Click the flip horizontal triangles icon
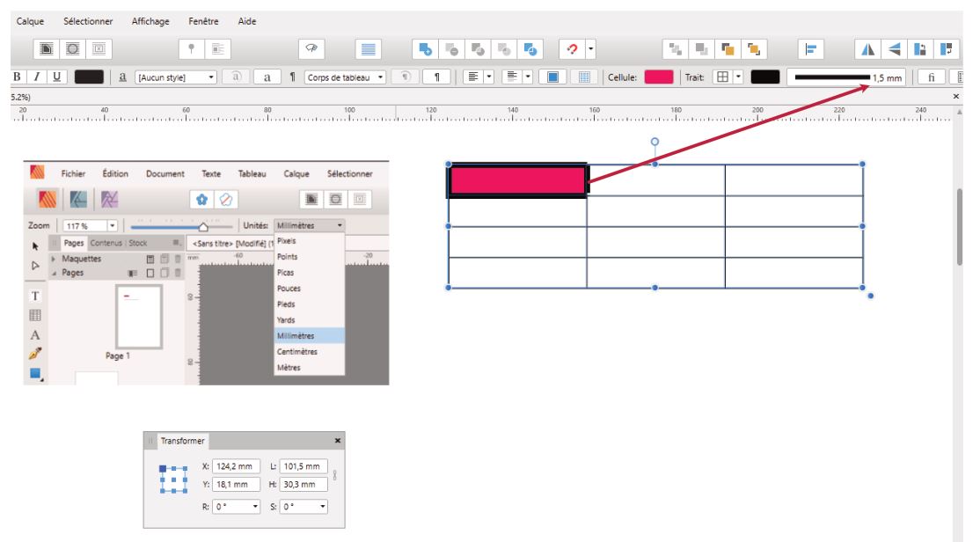This screenshot has height=542, width=980. 867,48
